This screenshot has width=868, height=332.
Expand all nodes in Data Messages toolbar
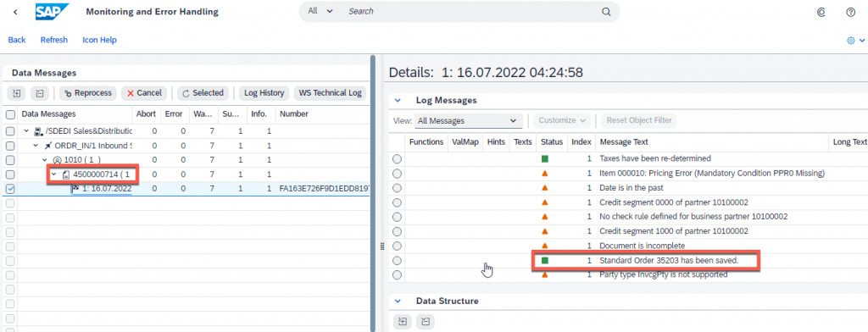tap(17, 93)
